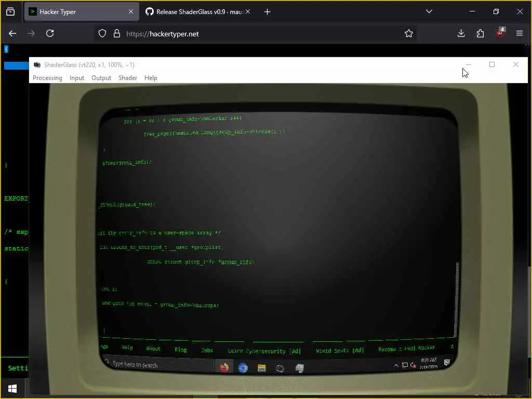Go back in the browser
The height and width of the screenshot is (399, 532).
12,34
